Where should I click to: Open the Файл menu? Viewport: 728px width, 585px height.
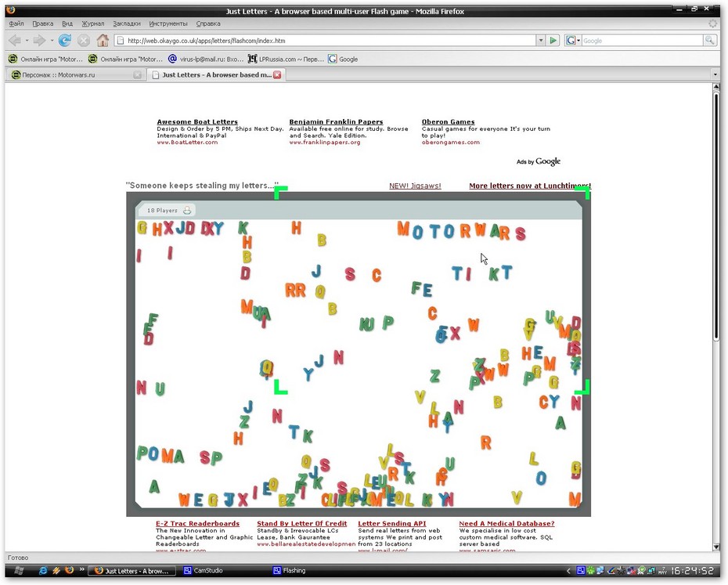point(16,23)
